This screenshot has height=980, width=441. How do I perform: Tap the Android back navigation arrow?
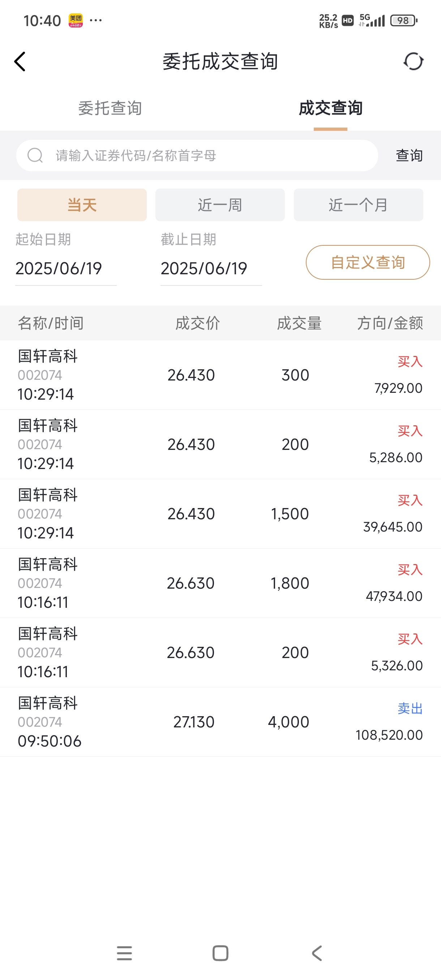[x=317, y=953]
